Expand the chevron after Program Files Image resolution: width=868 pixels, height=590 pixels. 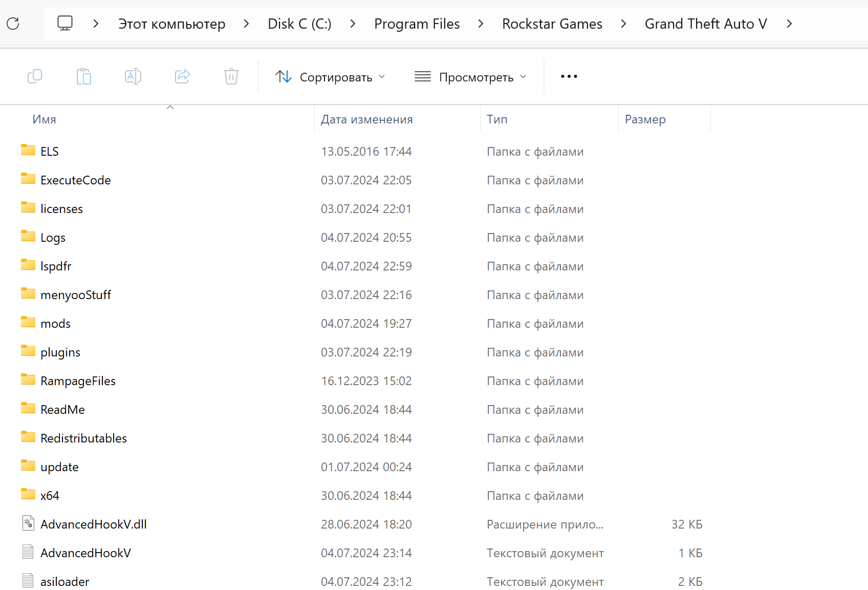tap(481, 24)
